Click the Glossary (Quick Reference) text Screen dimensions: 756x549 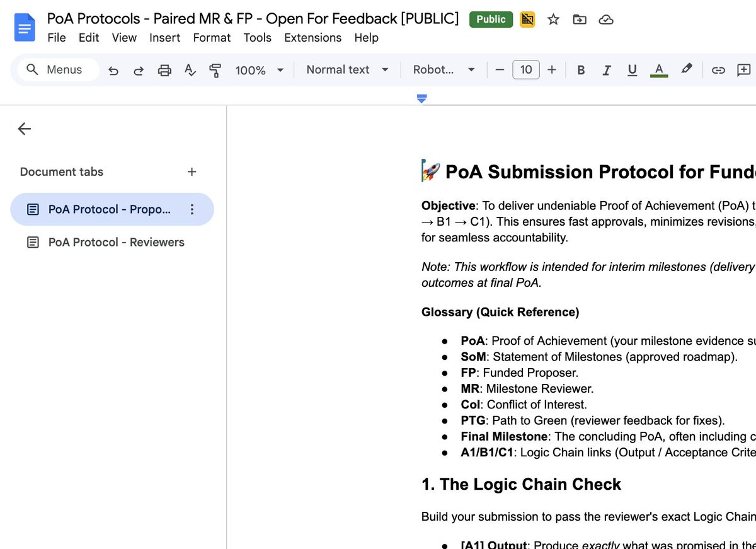point(500,312)
